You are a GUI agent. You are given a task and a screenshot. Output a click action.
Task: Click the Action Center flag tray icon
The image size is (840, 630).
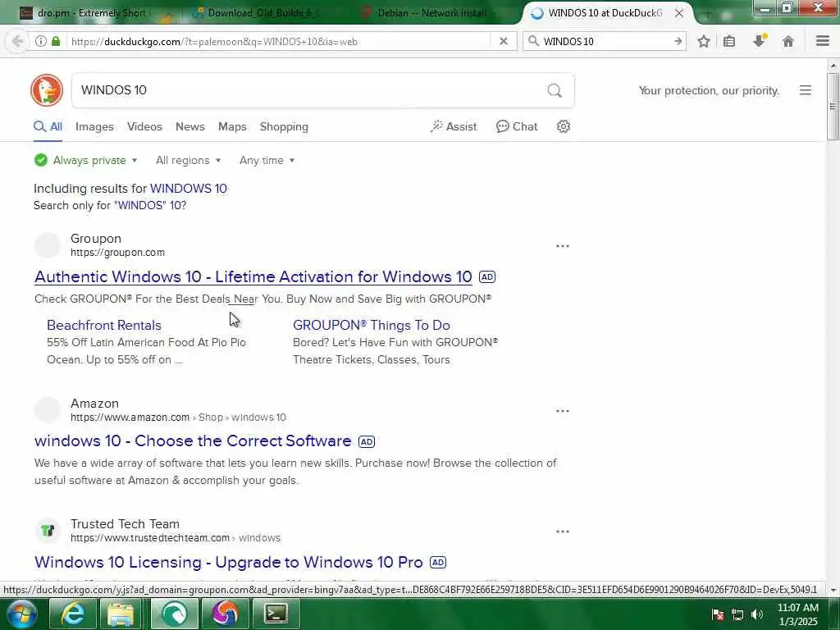718,615
